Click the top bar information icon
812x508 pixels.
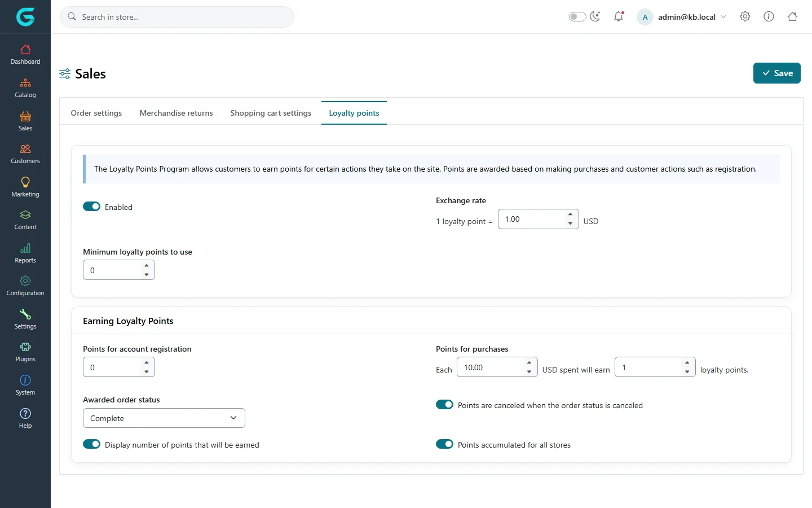coord(769,17)
